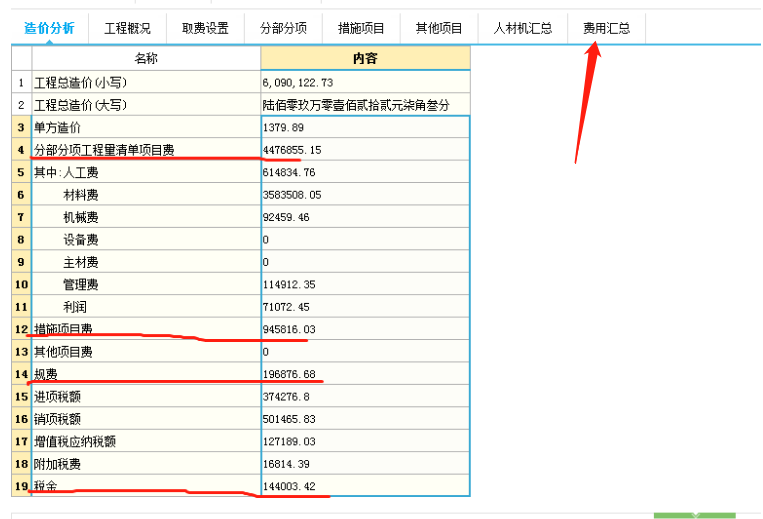Select the 工程总造价(大写) name cell
Viewport: 763px width, 519px height.
(x=146, y=105)
